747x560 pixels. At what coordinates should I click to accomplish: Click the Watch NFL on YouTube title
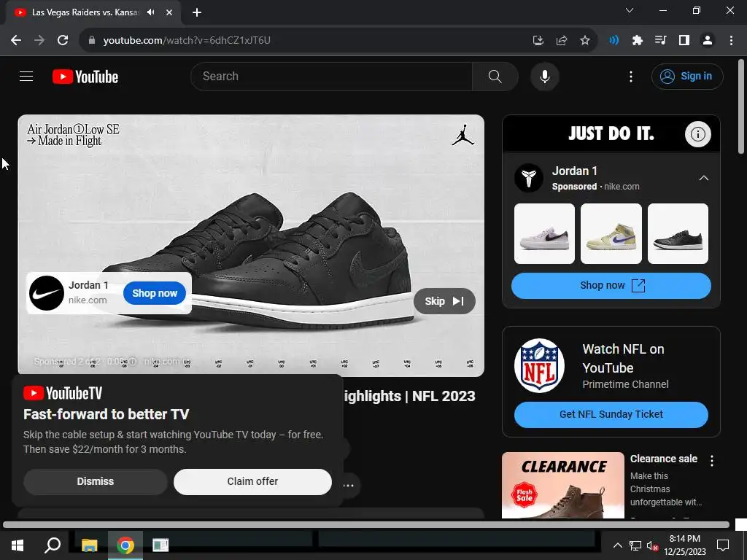click(623, 358)
